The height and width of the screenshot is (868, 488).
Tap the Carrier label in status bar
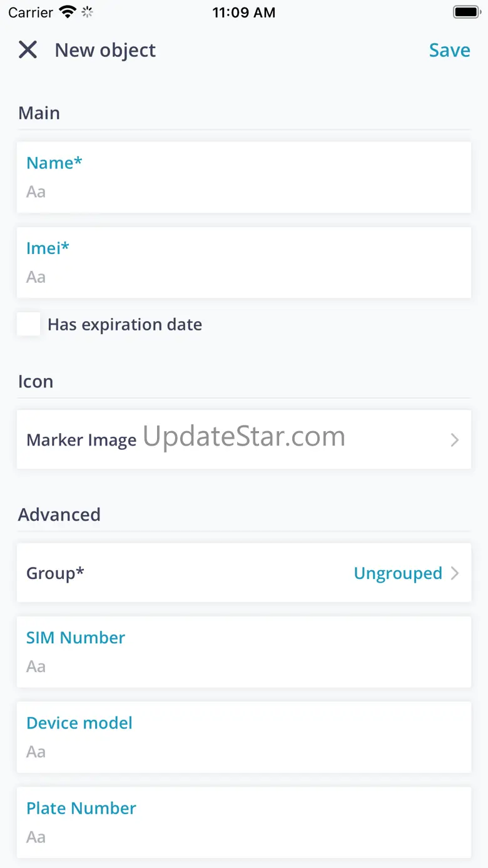coord(31,13)
